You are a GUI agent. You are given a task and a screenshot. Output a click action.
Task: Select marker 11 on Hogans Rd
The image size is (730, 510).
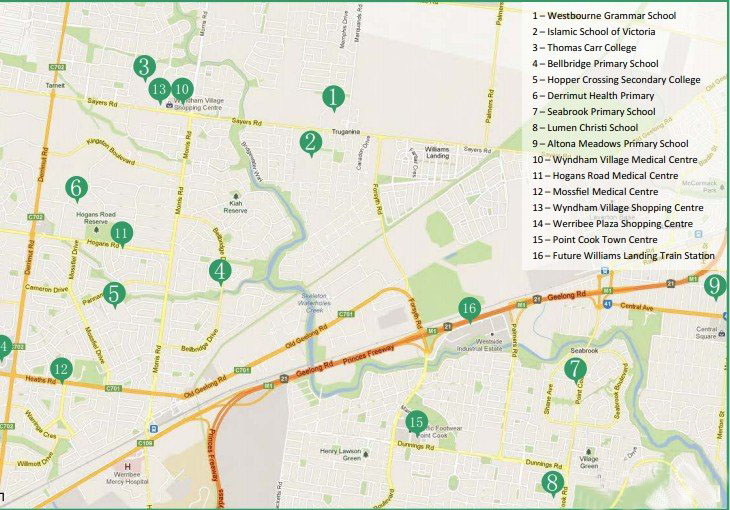click(122, 234)
